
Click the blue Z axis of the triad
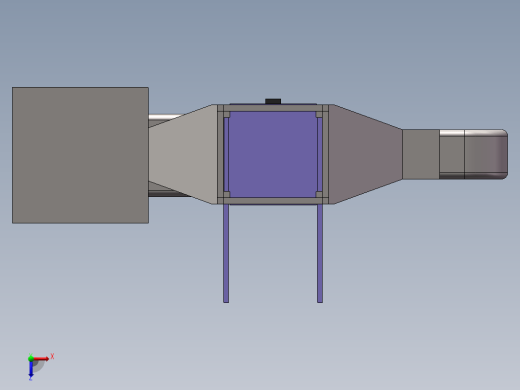click(x=31, y=369)
